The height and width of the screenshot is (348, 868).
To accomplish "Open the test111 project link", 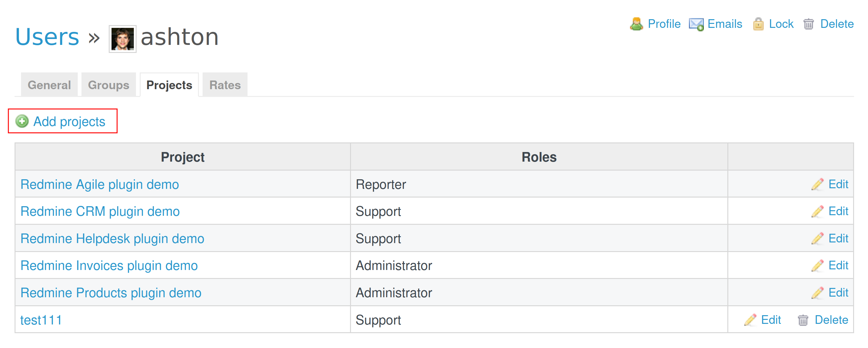I will [x=41, y=320].
